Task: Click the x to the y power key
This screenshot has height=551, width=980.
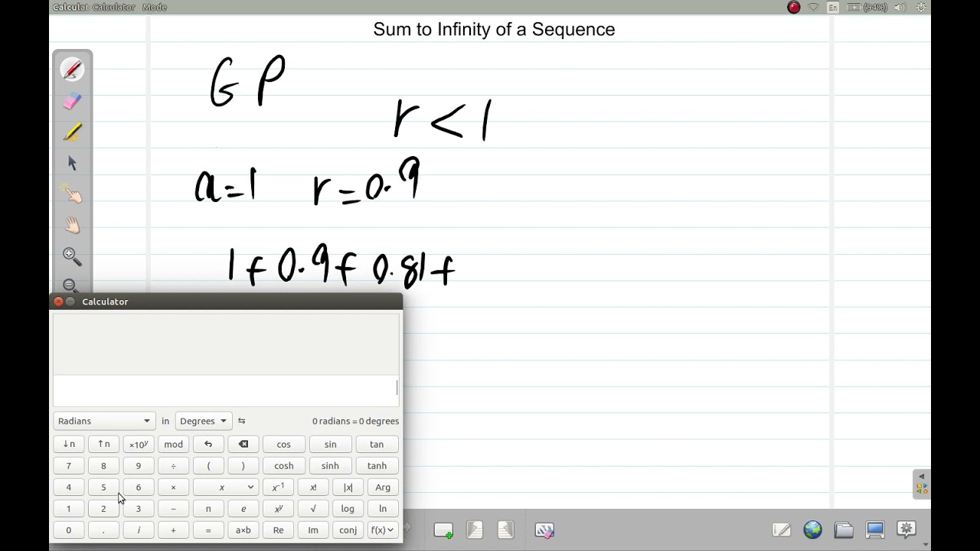Action: (279, 508)
